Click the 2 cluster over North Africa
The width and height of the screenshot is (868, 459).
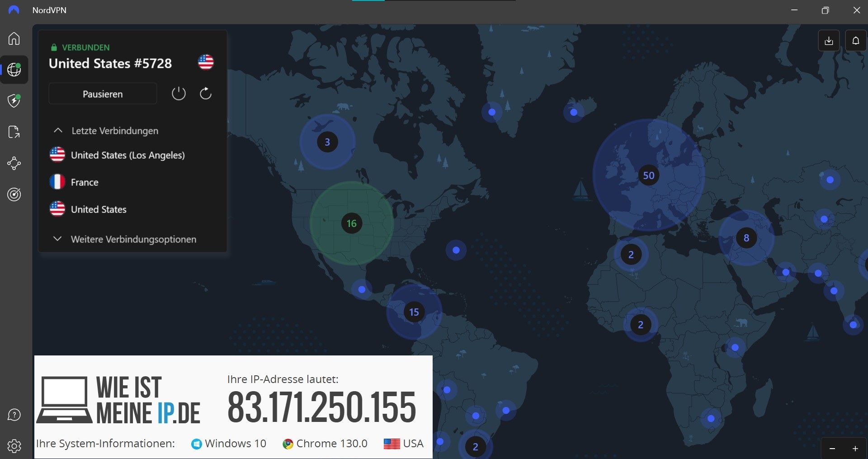(x=631, y=255)
